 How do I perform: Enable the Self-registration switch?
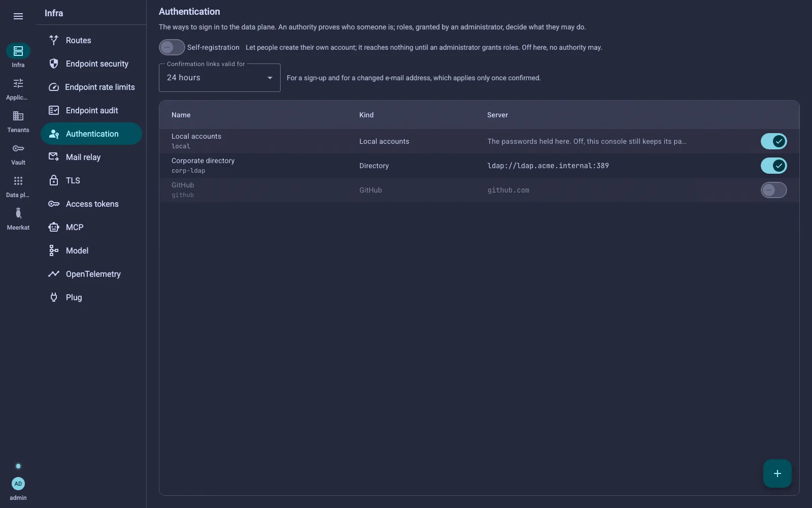(x=172, y=47)
